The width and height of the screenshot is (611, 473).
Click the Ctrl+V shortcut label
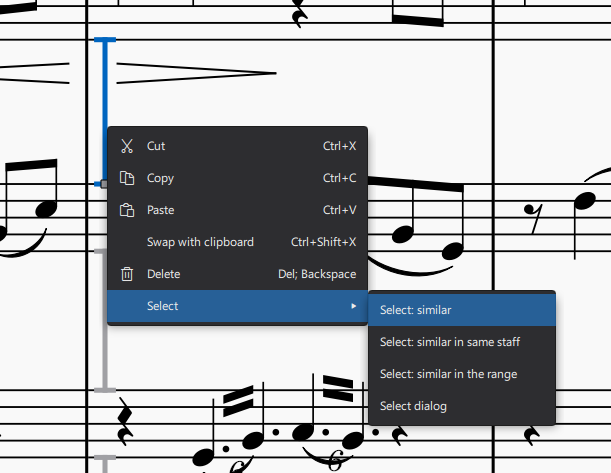339,210
